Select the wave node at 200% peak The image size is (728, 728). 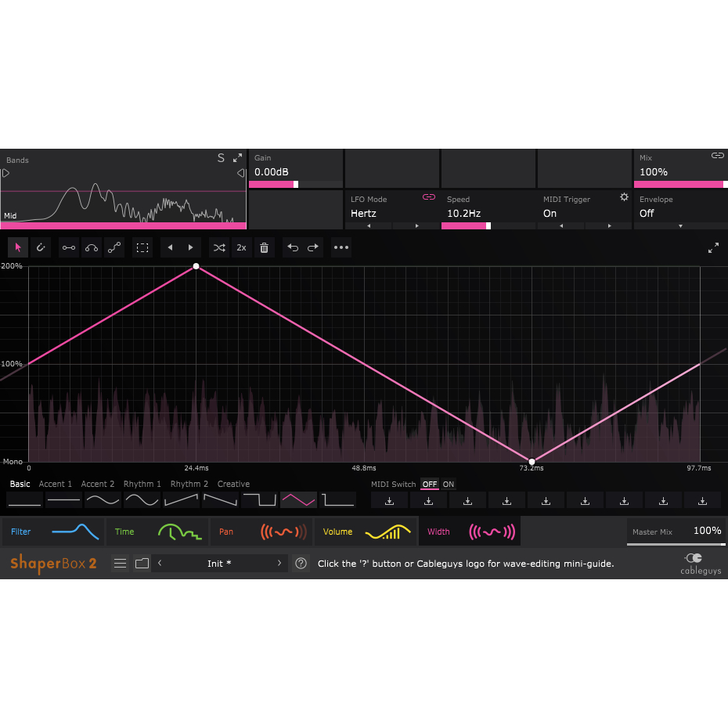(x=196, y=266)
